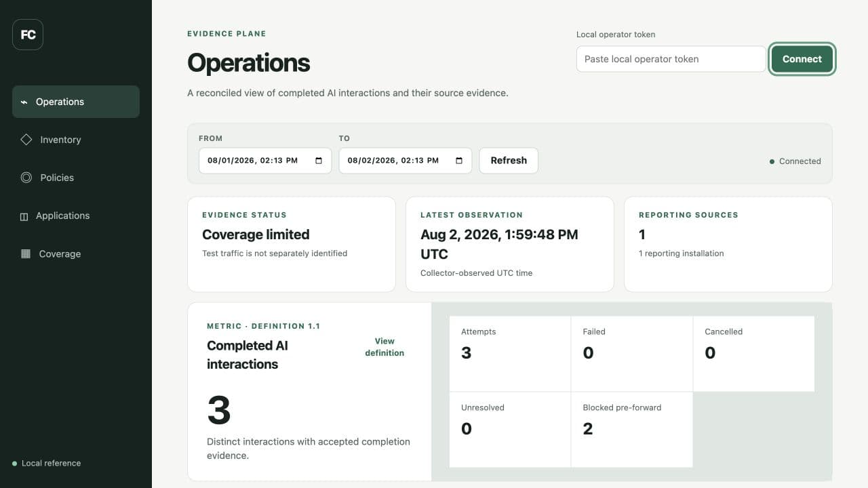Click the large completed count '3'
868x488 pixels.
(x=219, y=409)
